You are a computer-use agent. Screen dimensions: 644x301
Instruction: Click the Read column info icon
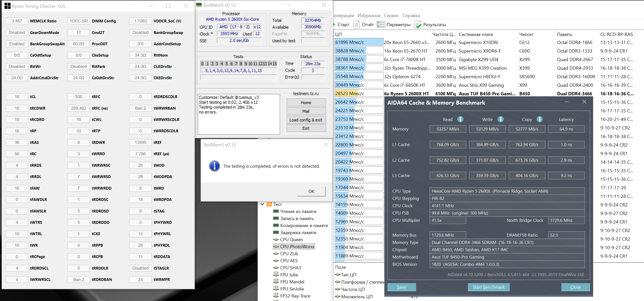[x=460, y=119]
